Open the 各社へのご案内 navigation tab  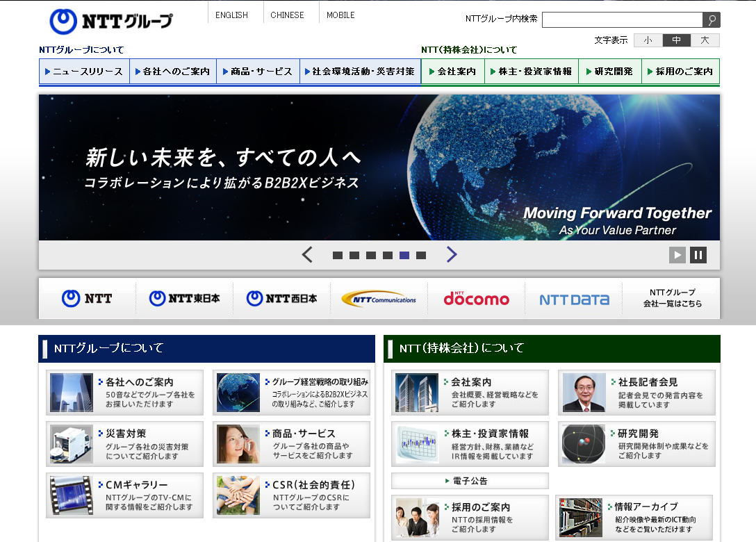pos(173,72)
